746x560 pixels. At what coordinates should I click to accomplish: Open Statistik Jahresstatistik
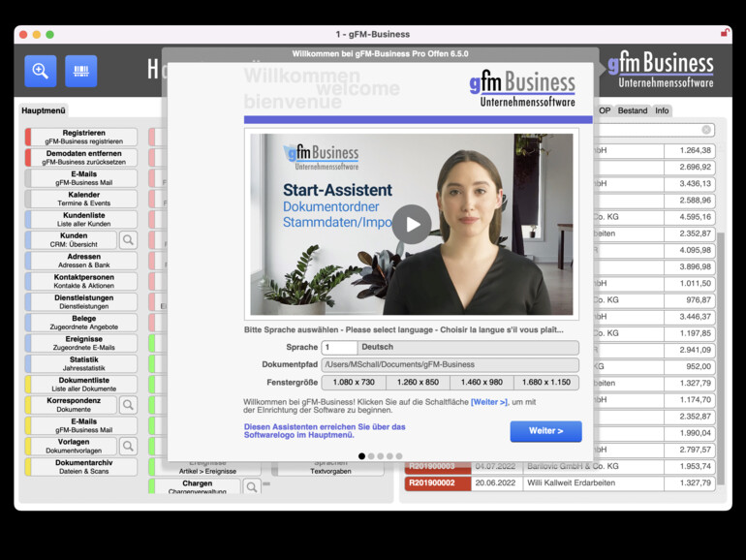(81, 363)
